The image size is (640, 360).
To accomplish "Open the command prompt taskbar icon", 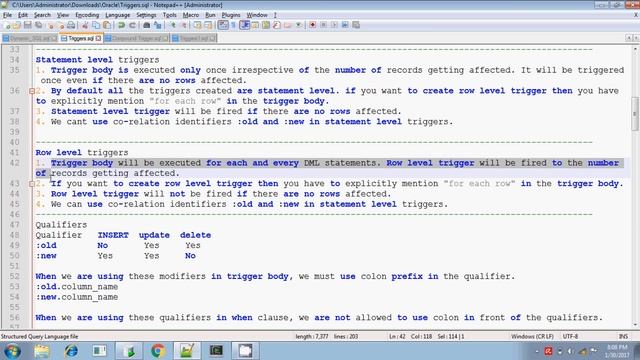I will [216, 351].
